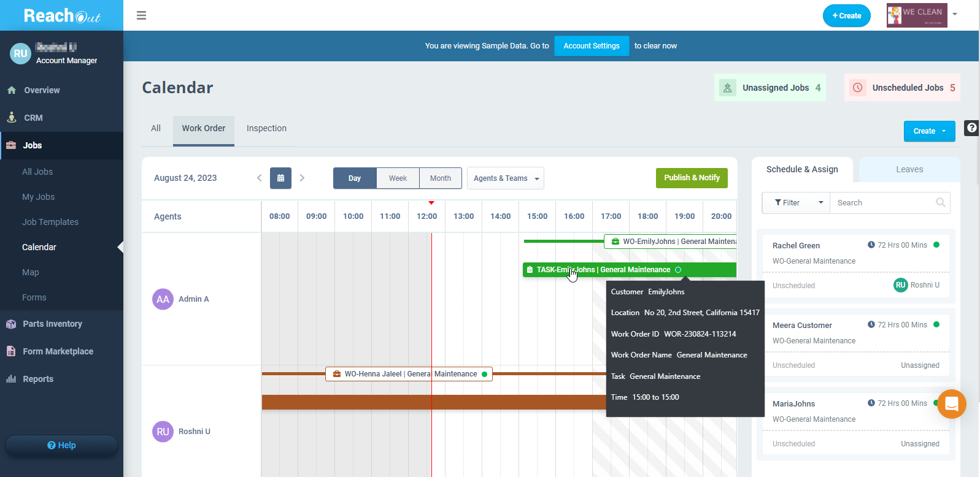Go to previous day arrow
Screen dimensions: 980x477
click(259, 178)
